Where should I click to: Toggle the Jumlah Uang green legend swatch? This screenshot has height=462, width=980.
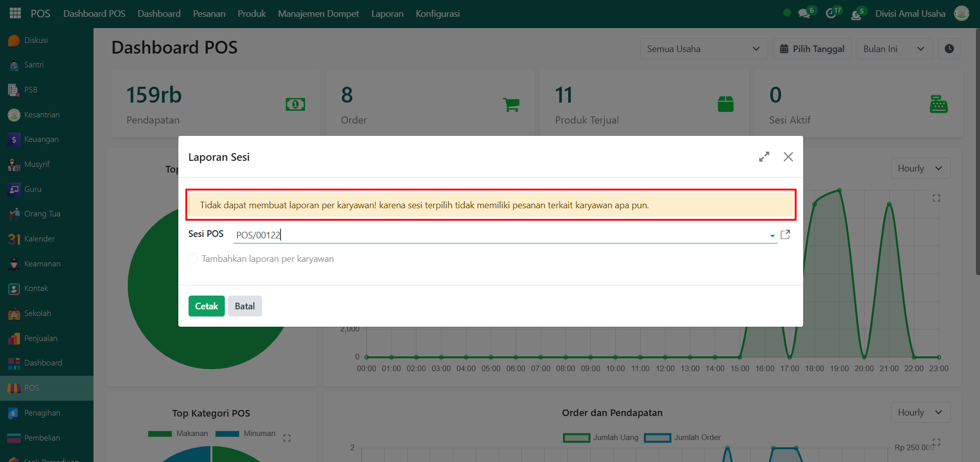(576, 437)
